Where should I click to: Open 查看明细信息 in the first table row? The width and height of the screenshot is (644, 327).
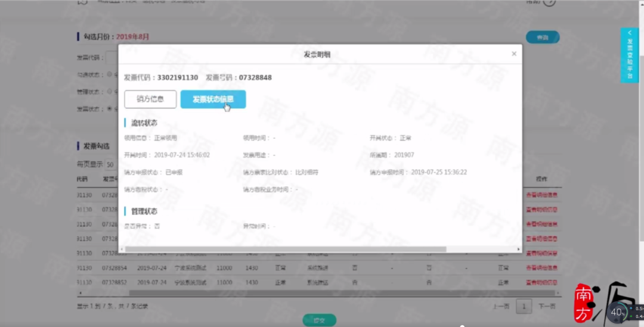[x=541, y=195]
